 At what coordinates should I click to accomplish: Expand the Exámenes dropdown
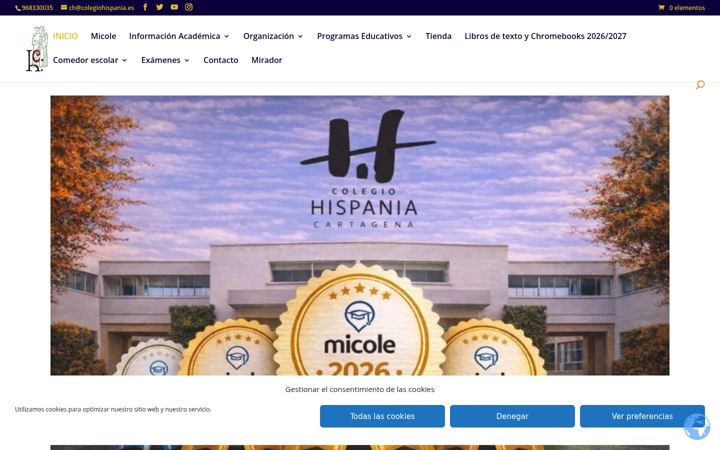pos(165,60)
